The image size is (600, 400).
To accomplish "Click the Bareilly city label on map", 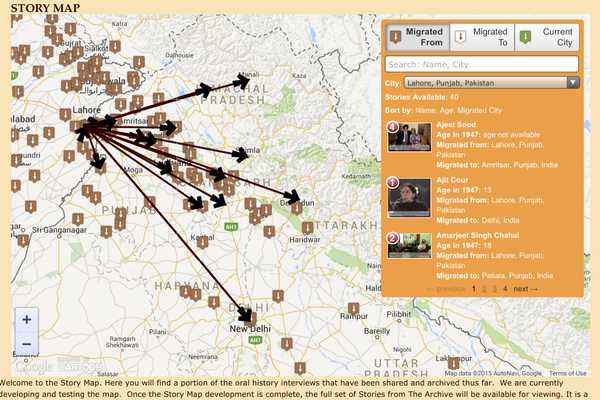I will coord(377,331).
